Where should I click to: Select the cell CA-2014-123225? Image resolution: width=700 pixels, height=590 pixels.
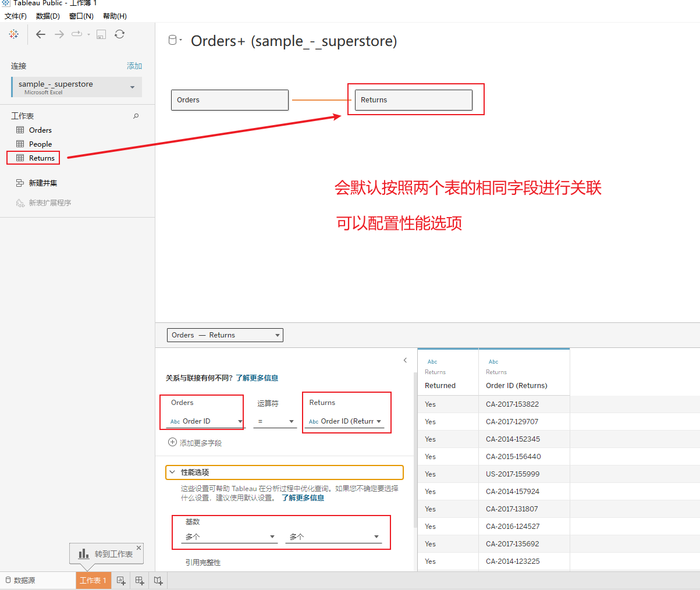tap(524, 561)
